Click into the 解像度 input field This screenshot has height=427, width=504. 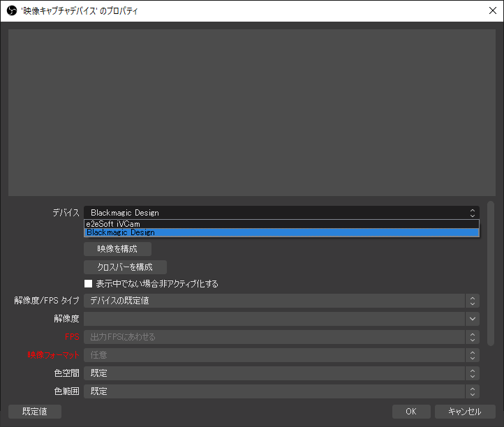pos(274,319)
